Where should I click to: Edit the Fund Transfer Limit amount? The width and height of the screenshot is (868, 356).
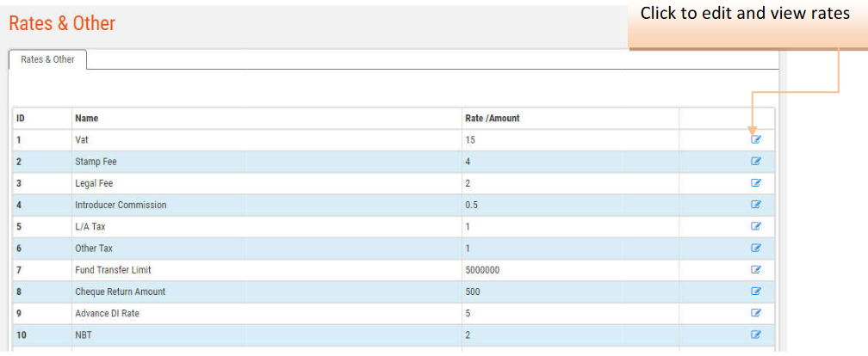(756, 269)
